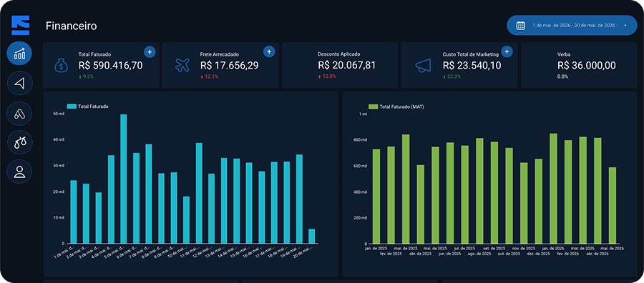The height and width of the screenshot is (283, 644).
Task: Open the Google Ads sidebar icon
Action: (x=19, y=113)
